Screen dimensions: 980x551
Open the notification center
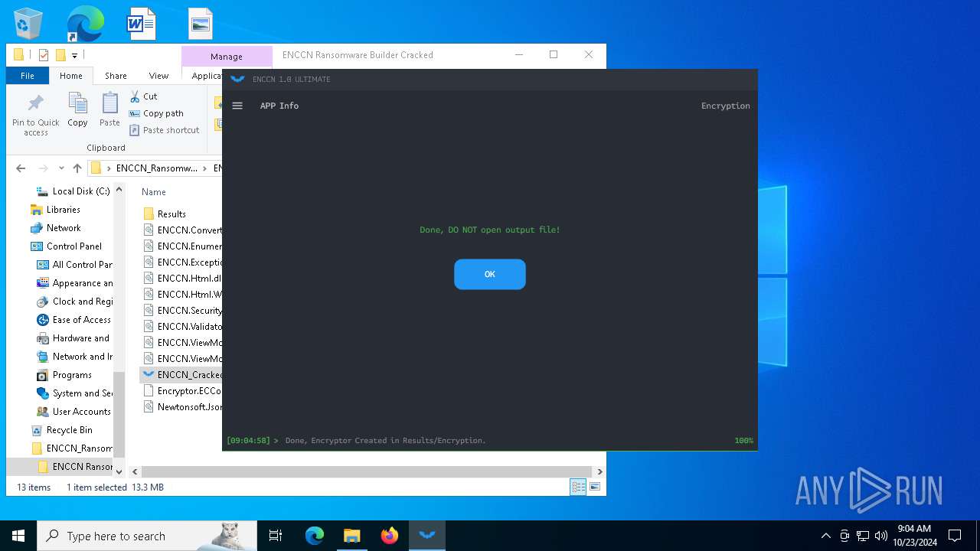click(955, 536)
